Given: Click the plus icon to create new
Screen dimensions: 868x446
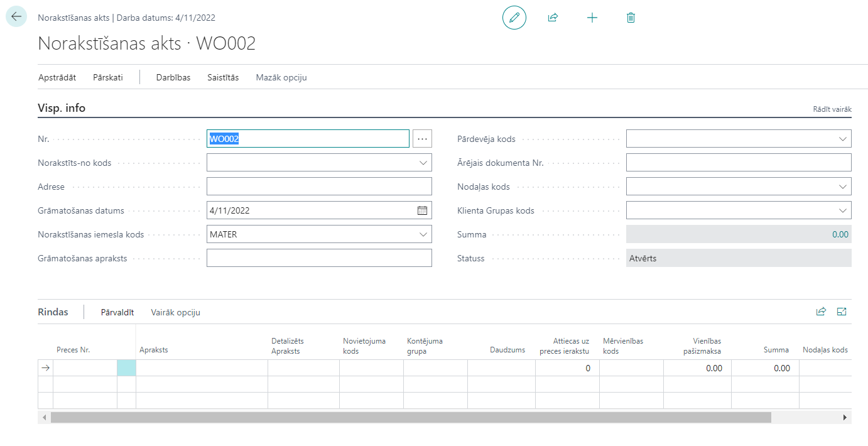Looking at the screenshot, I should (x=592, y=18).
